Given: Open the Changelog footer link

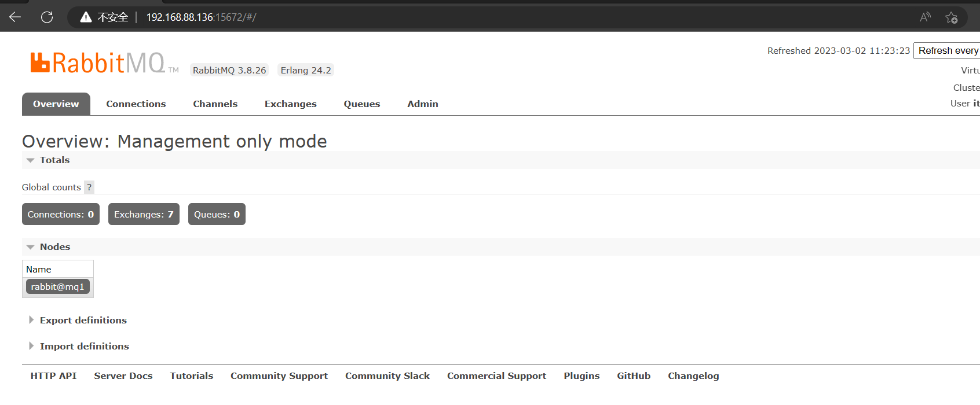Looking at the screenshot, I should pyautogui.click(x=693, y=376).
